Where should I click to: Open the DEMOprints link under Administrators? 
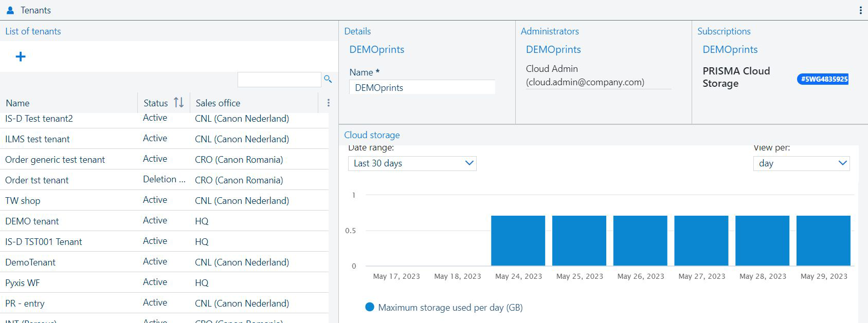[x=553, y=50]
